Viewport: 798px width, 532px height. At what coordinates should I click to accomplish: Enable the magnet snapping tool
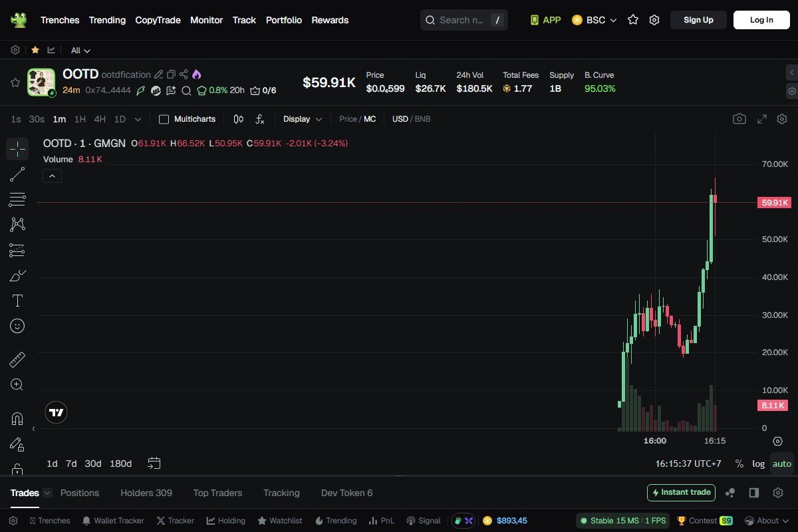pos(17,418)
